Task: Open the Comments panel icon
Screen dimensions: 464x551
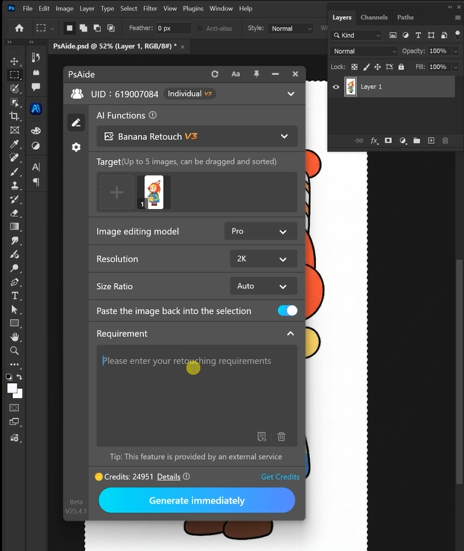Action: pos(36,86)
